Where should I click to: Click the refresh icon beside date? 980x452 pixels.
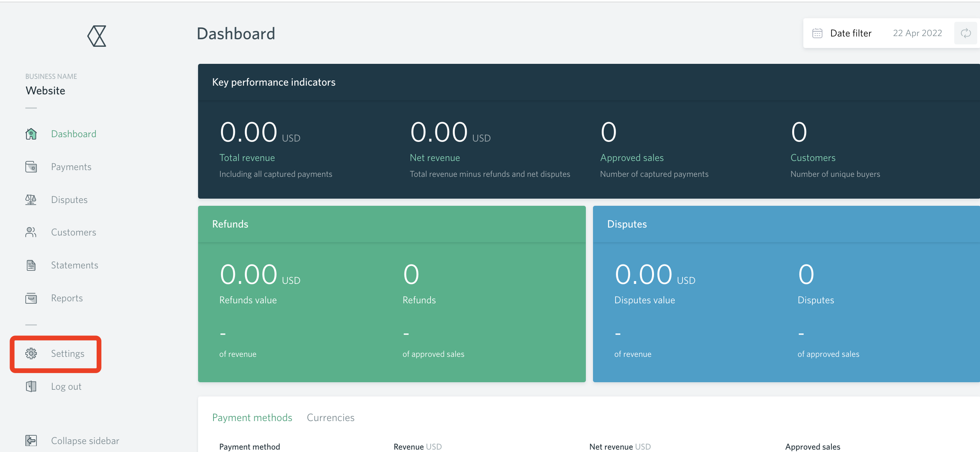[x=966, y=33]
